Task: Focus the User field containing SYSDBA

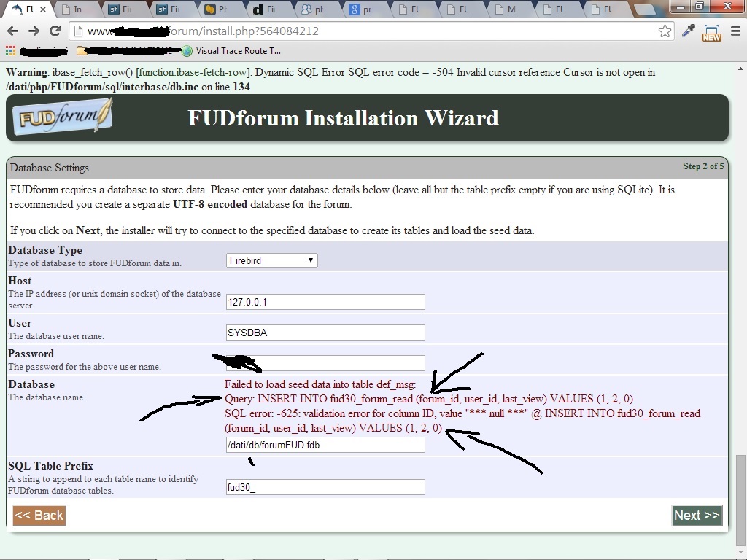Action: [325, 332]
